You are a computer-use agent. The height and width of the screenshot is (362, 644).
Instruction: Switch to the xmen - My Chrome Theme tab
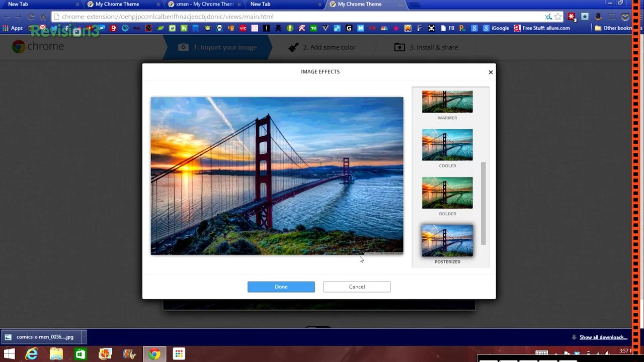pos(203,4)
